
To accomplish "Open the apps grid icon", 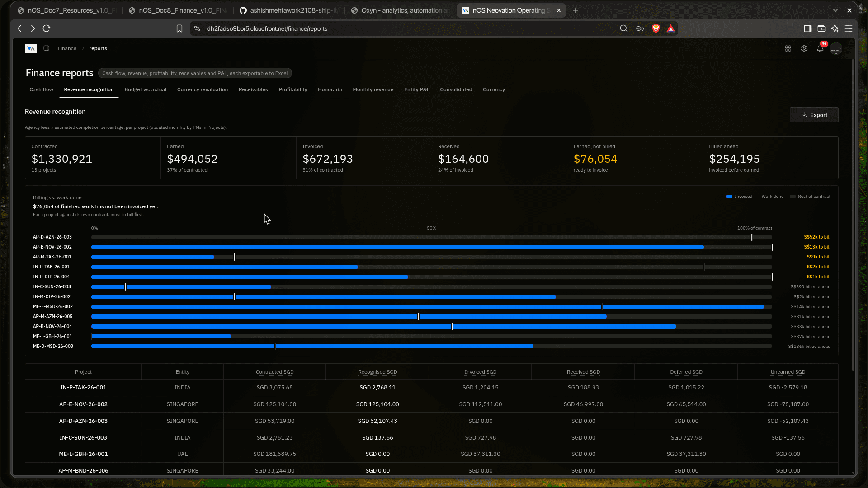I will coord(788,48).
